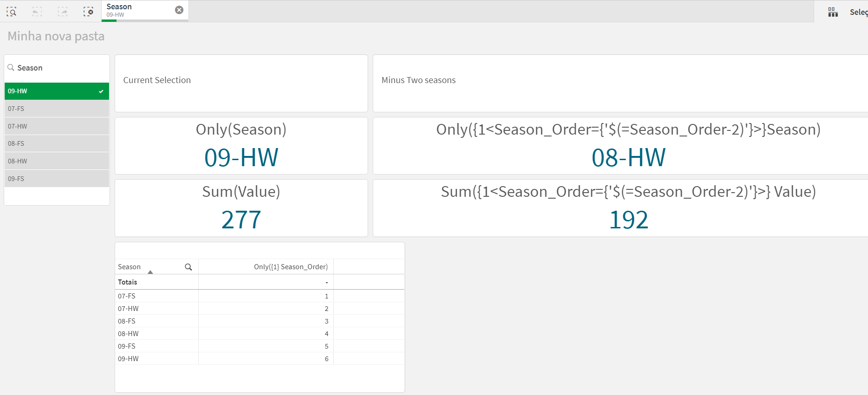Toggle the Season column sort arrow
Screen dimensions: 868x395
coord(150,272)
